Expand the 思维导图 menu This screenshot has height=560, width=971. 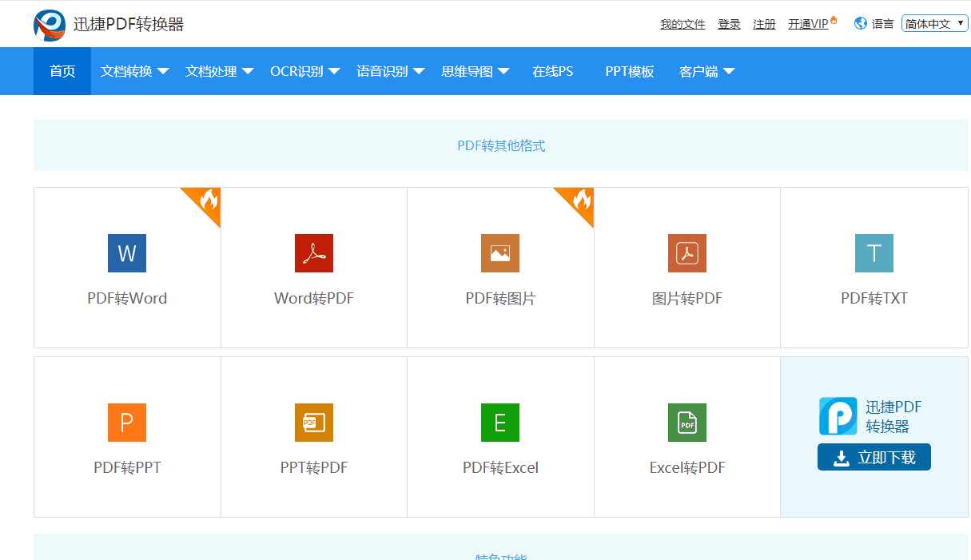click(x=475, y=71)
